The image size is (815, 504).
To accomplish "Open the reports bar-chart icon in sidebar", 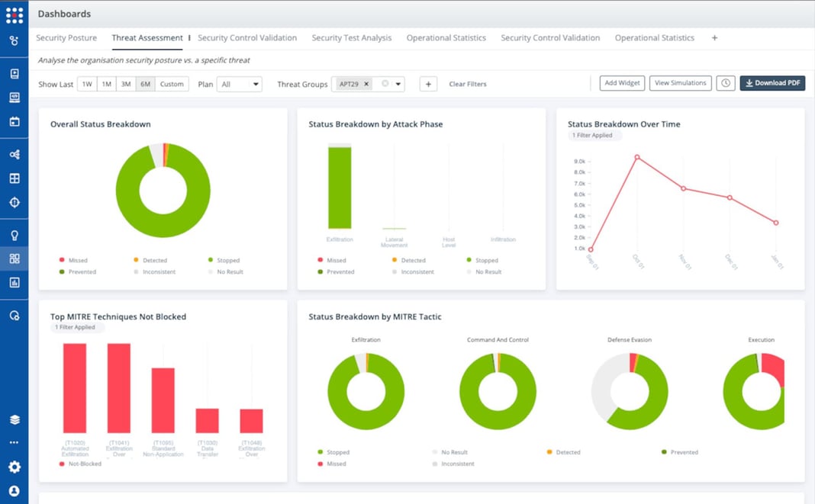I will point(14,283).
